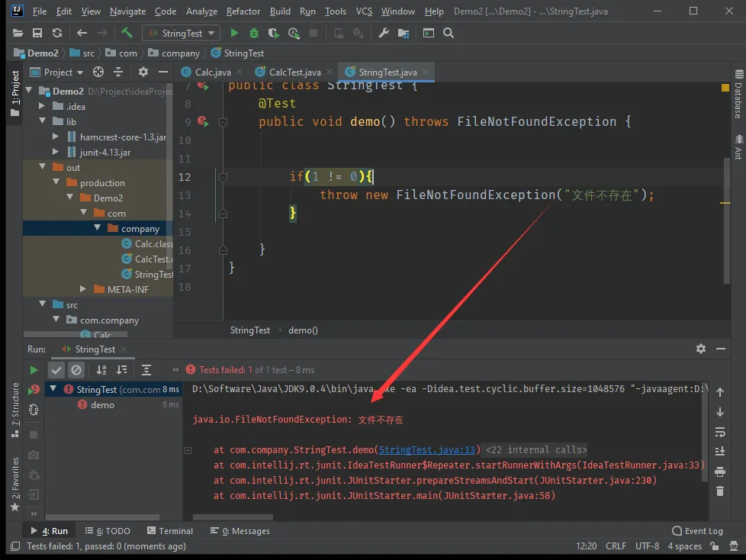Expand the META-INF folder

click(x=84, y=289)
